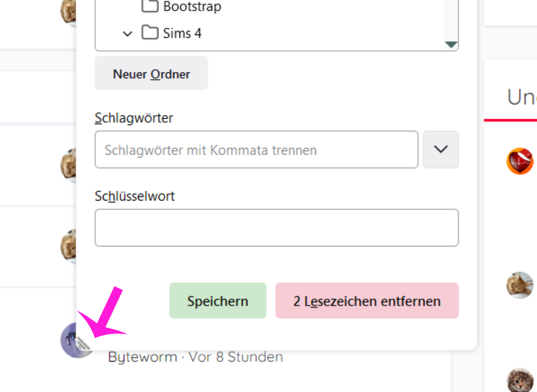Collapse the Sims 4 folder chevron

(127, 34)
